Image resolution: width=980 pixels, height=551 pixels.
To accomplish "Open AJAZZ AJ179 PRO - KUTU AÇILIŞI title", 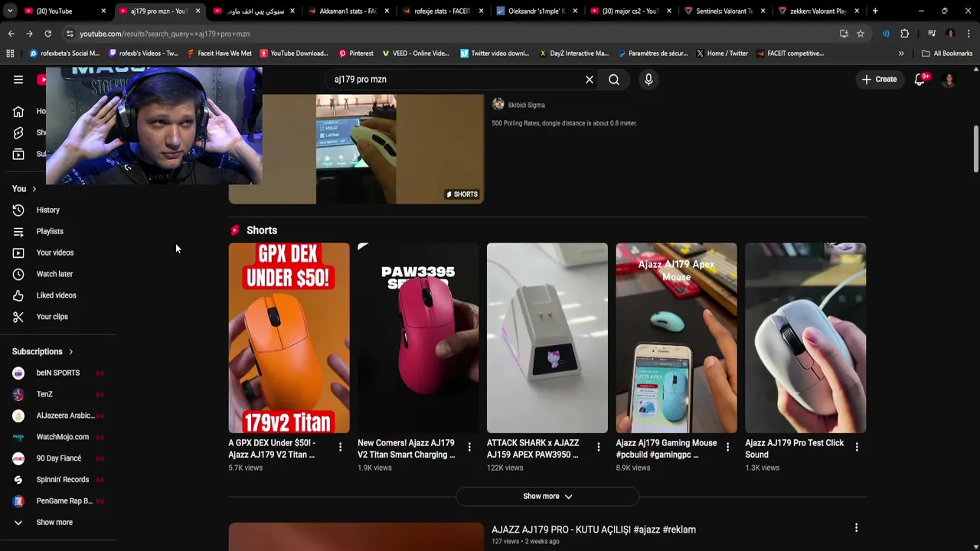I will [593, 530].
